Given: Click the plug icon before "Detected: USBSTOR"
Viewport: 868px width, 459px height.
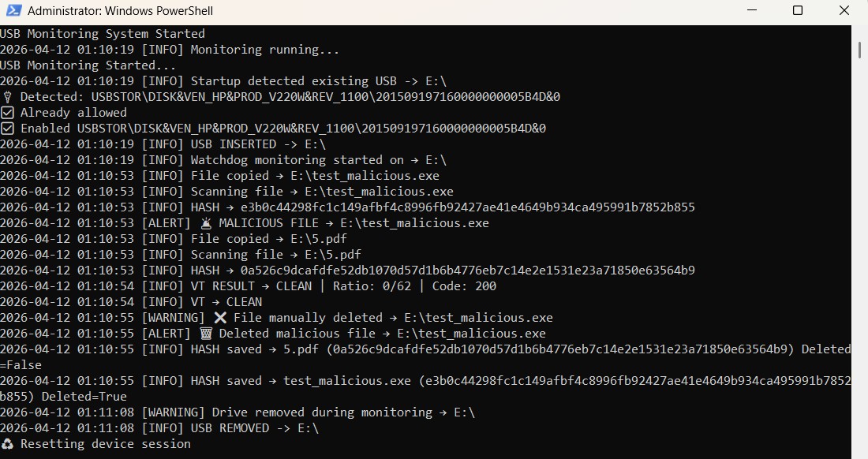Looking at the screenshot, I should point(7,97).
